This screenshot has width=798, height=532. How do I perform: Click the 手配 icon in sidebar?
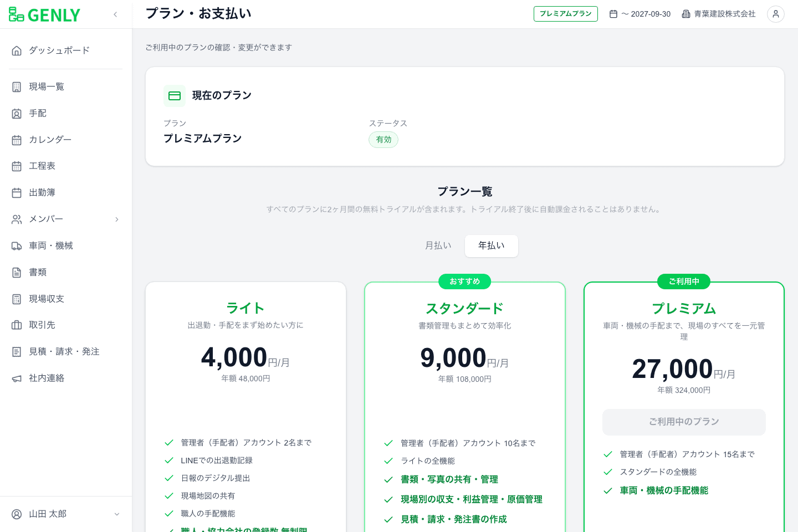point(17,114)
